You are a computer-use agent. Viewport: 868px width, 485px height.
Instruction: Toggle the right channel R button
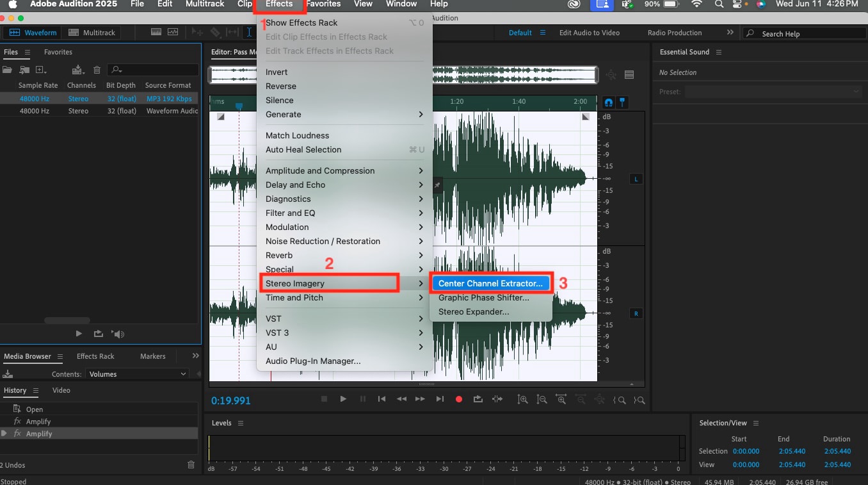pyautogui.click(x=636, y=313)
